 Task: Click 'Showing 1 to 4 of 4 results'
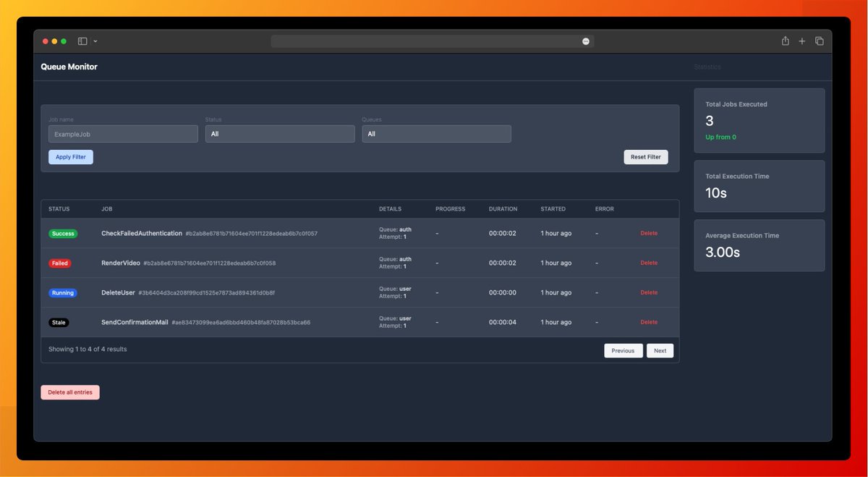pos(88,349)
